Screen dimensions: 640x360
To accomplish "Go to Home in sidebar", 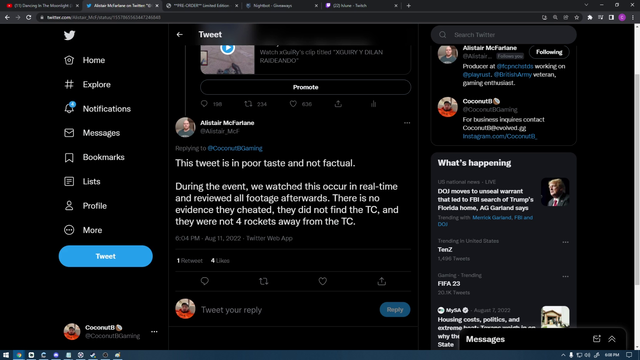I will click(x=85, y=60).
